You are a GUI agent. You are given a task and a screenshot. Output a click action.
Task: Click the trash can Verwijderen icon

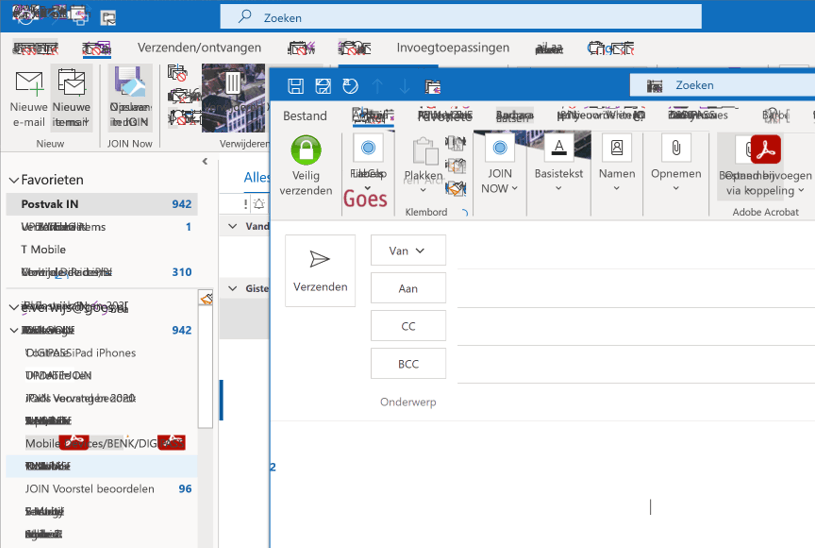tap(233, 83)
